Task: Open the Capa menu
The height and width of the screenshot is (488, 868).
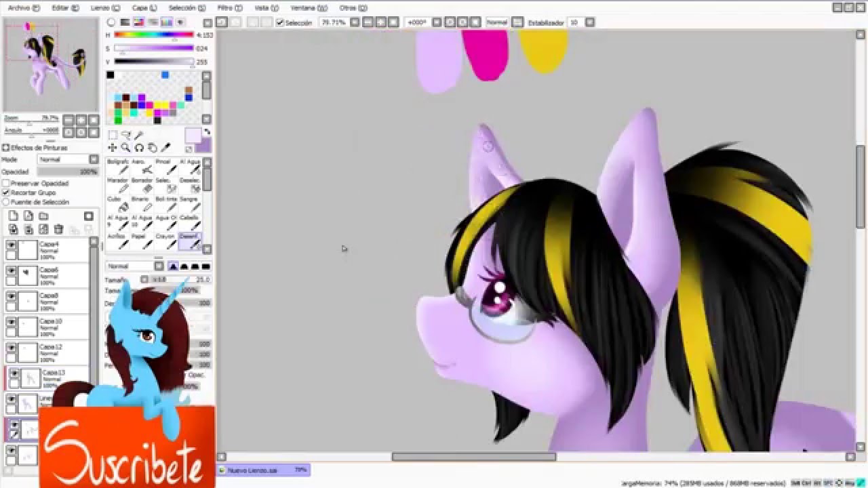Action: tap(144, 7)
